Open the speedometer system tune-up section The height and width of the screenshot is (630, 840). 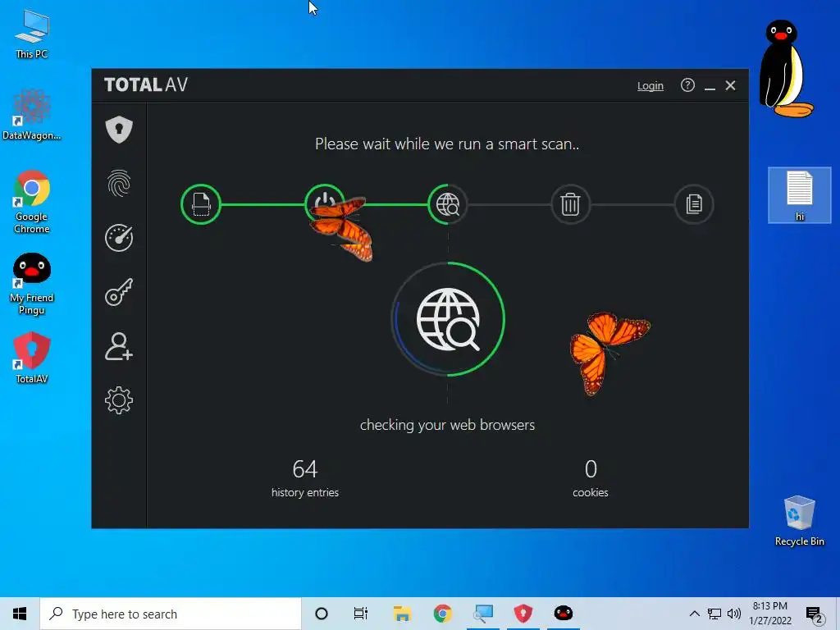pos(119,237)
